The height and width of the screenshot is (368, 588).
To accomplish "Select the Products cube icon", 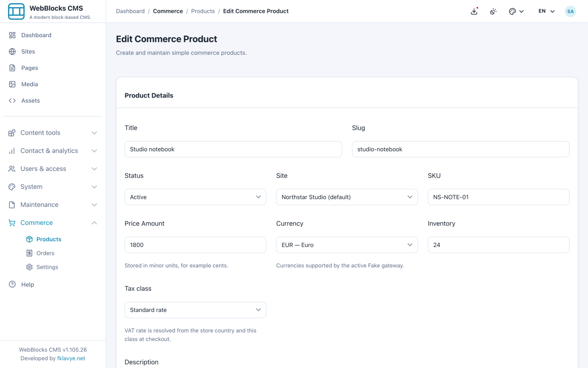I will (x=29, y=239).
